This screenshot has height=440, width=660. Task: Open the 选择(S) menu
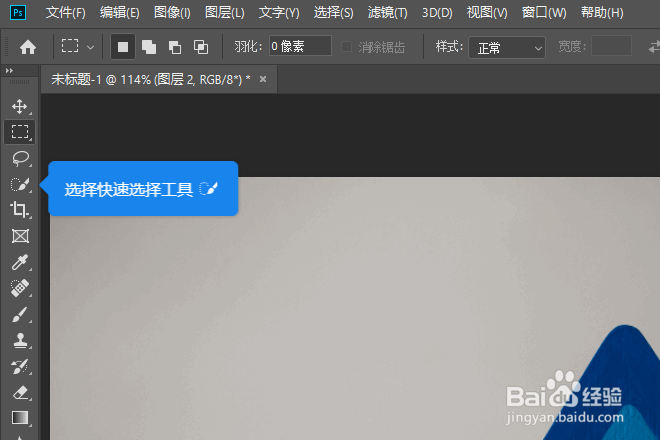tap(333, 13)
